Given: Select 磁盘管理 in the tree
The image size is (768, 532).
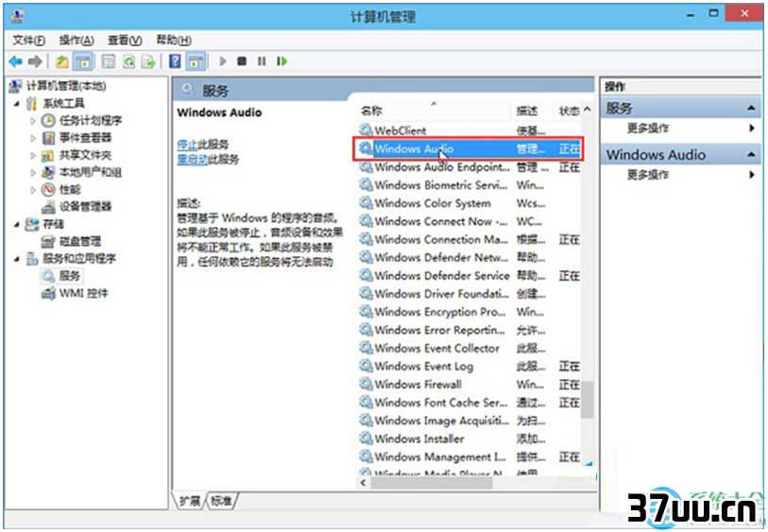Looking at the screenshot, I should (x=80, y=242).
